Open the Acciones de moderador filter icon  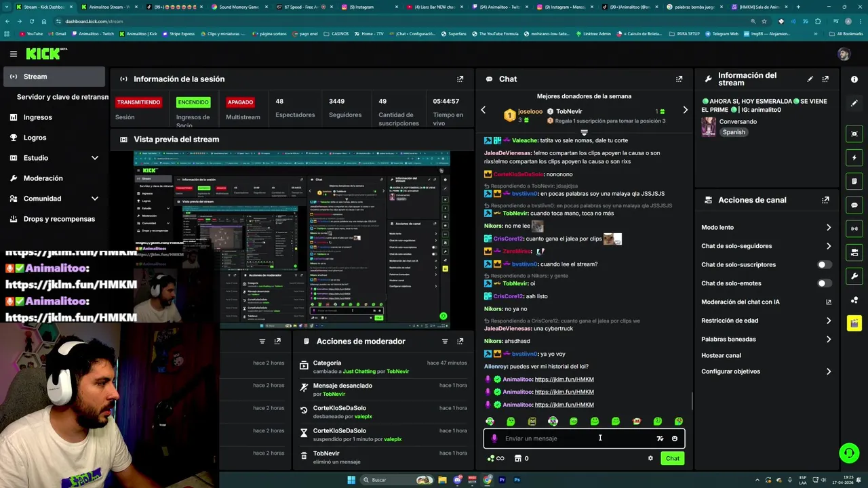[445, 341]
